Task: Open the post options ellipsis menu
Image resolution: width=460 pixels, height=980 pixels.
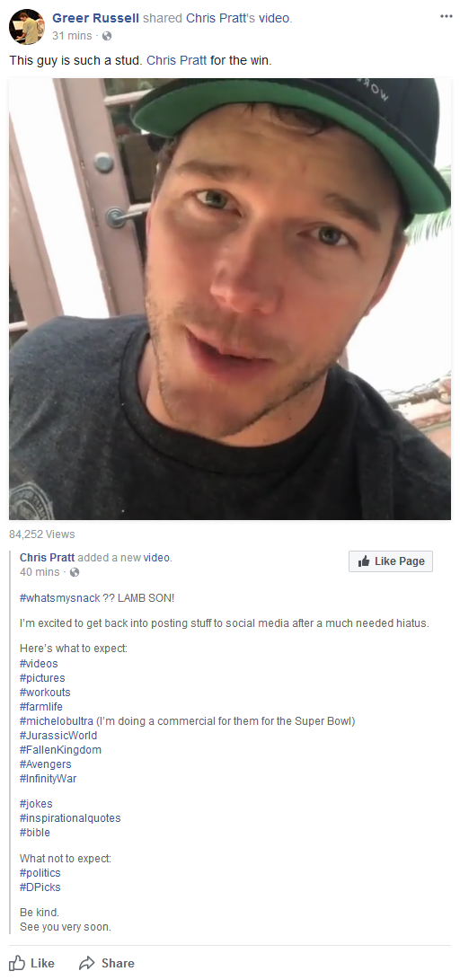Action: (446, 16)
